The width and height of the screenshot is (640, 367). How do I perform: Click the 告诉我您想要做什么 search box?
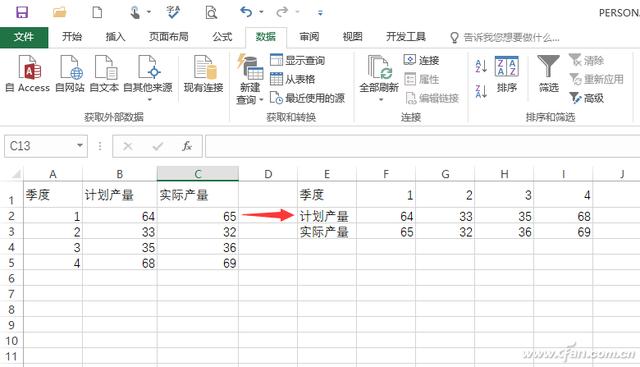505,38
